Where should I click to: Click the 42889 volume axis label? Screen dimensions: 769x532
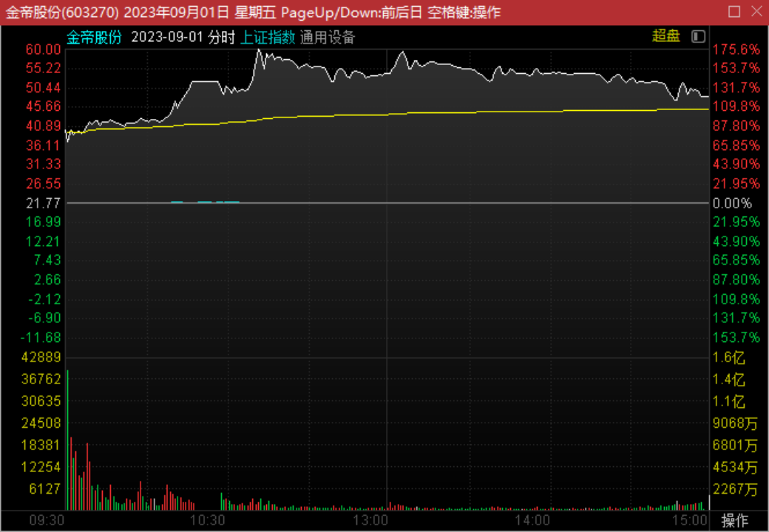41,357
